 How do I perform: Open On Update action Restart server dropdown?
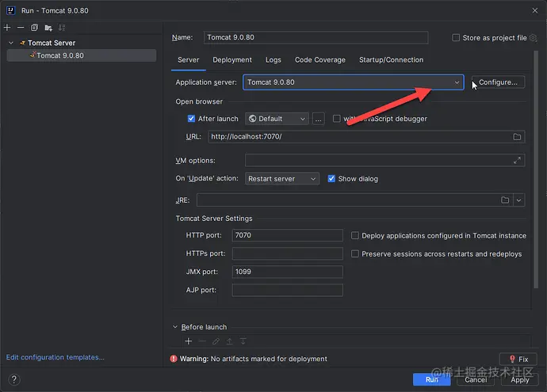[x=282, y=179]
